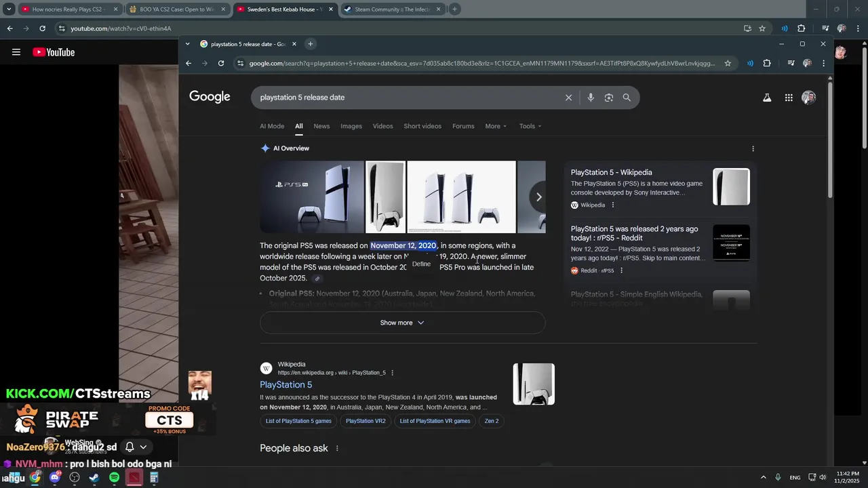Open Zen 2 chip
868x488 pixels.
(x=492, y=421)
